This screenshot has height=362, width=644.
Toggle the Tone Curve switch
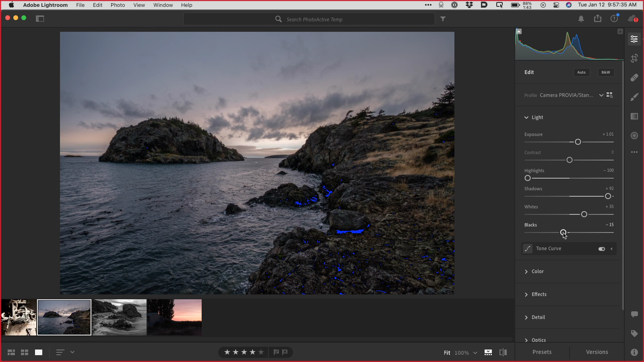[602, 249]
